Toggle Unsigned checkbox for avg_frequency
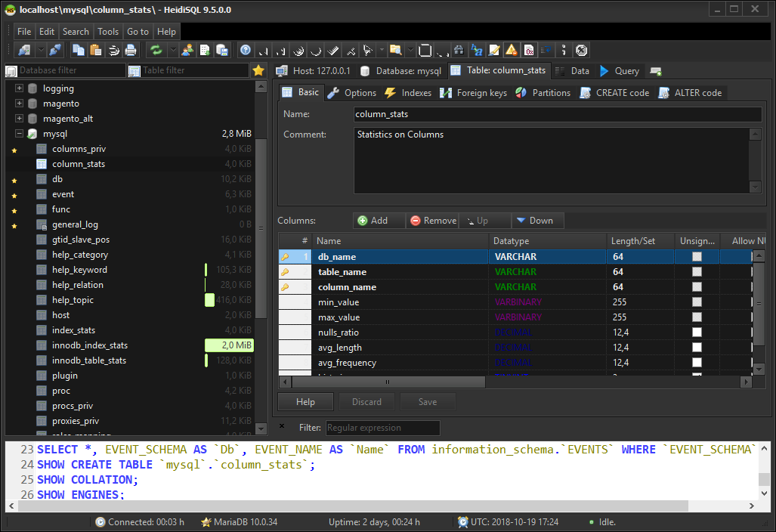 (x=697, y=363)
